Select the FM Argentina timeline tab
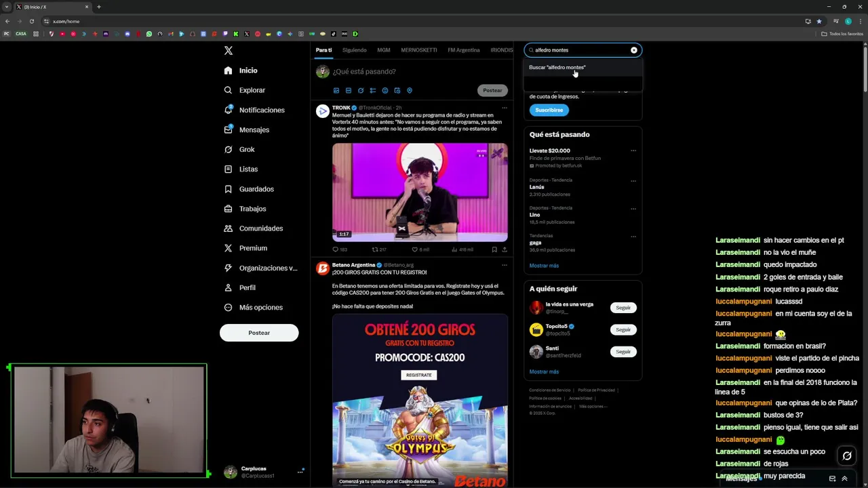 (x=464, y=50)
